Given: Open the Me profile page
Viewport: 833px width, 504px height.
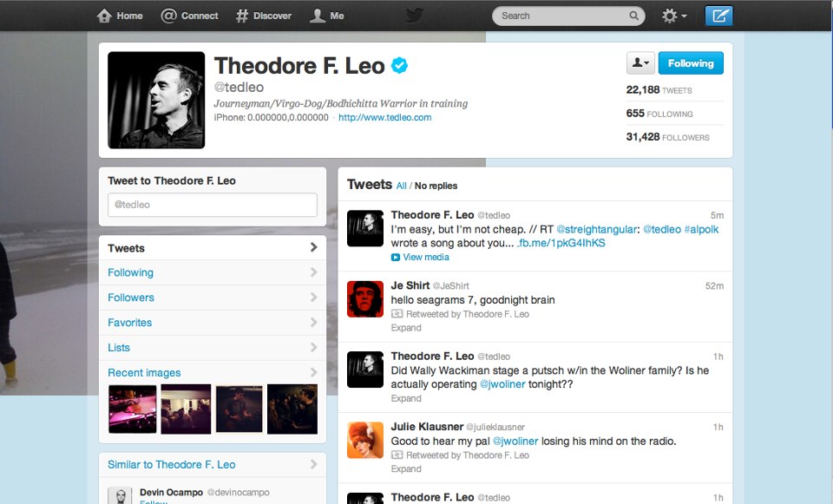Looking at the screenshot, I should click(x=327, y=16).
